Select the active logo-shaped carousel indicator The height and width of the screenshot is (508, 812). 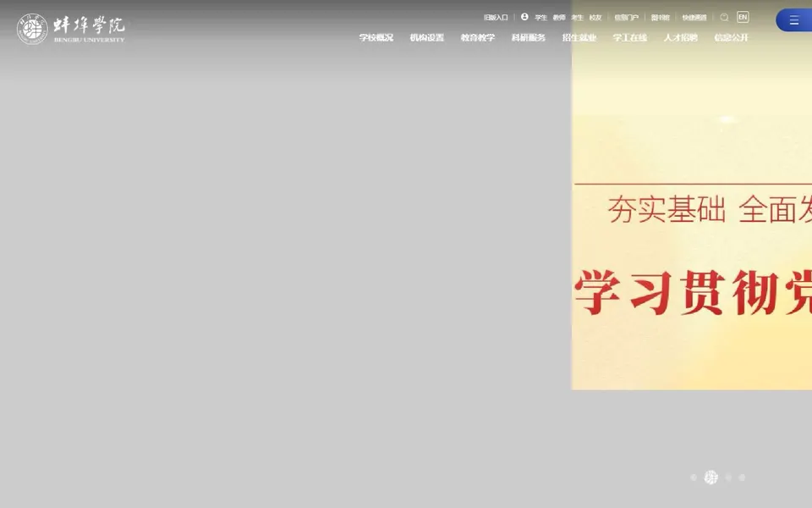point(711,478)
